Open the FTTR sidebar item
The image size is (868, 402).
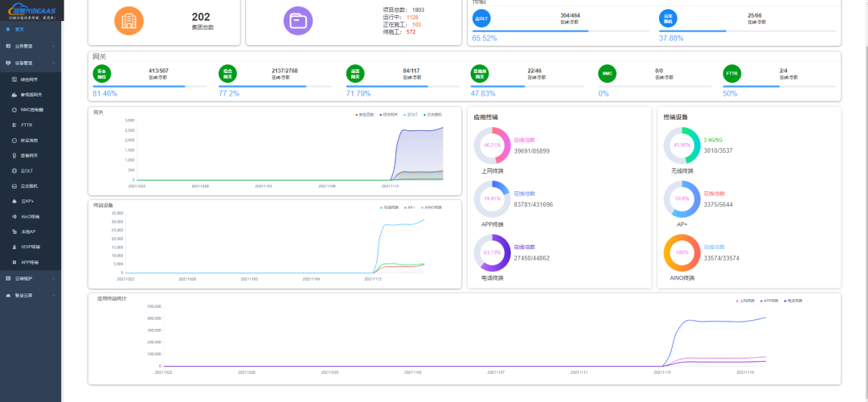(x=31, y=125)
